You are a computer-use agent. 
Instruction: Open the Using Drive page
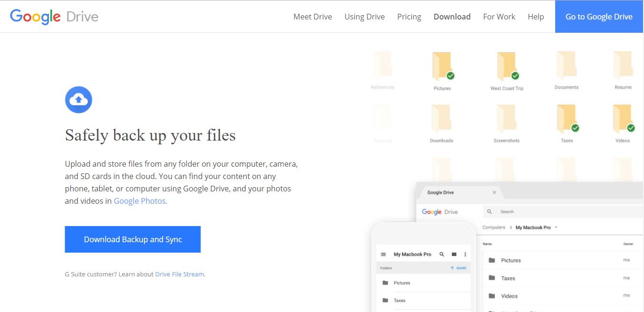[x=365, y=17]
